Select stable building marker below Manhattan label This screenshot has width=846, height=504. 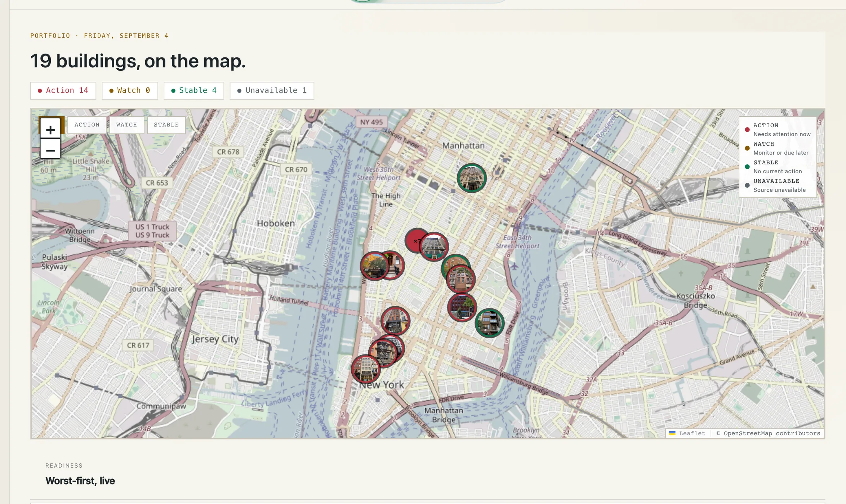tap(472, 178)
